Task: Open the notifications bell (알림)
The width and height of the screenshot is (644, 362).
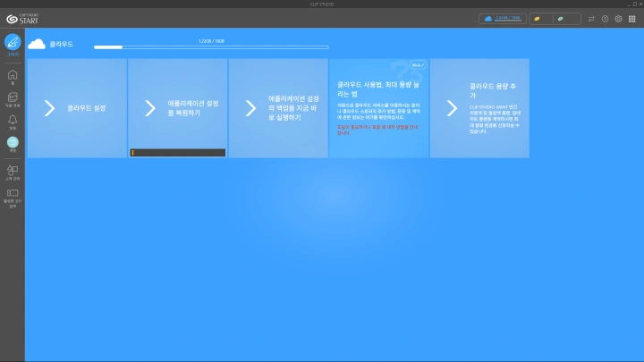Action: click(x=13, y=120)
